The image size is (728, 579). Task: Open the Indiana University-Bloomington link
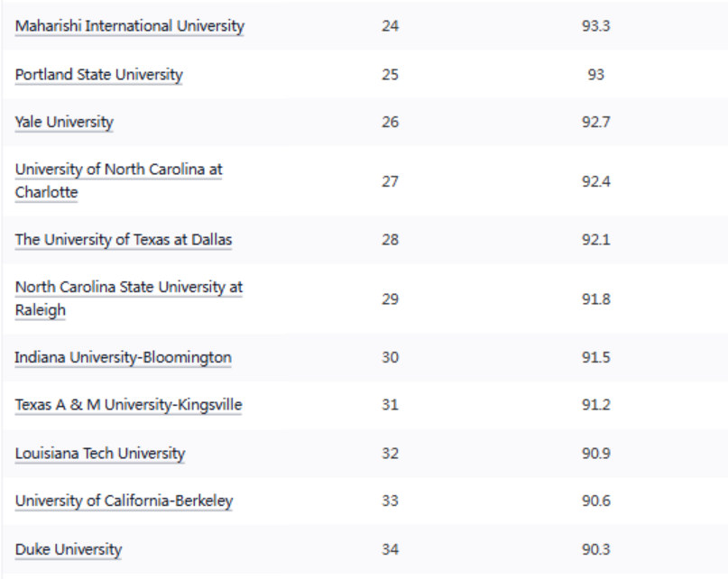tap(123, 358)
